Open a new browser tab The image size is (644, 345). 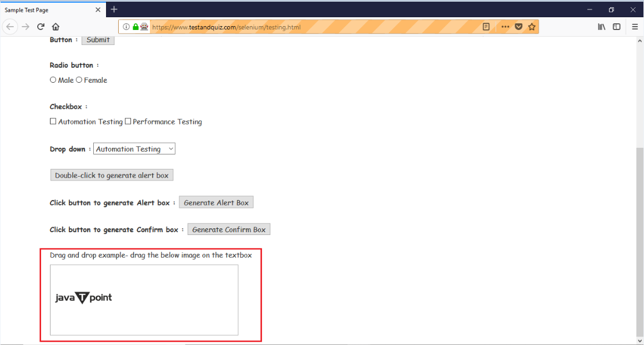click(114, 9)
